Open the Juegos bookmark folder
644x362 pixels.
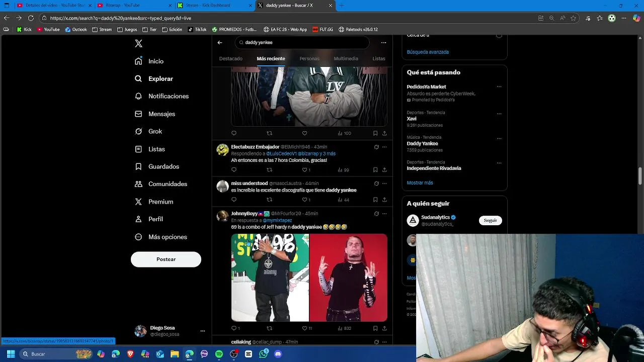coord(127,30)
